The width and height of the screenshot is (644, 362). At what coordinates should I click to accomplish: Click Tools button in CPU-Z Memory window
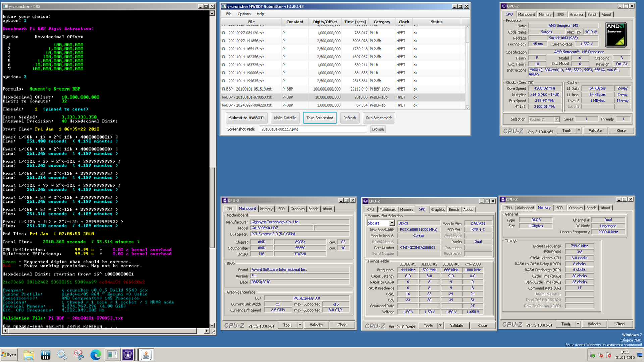tap(566, 324)
